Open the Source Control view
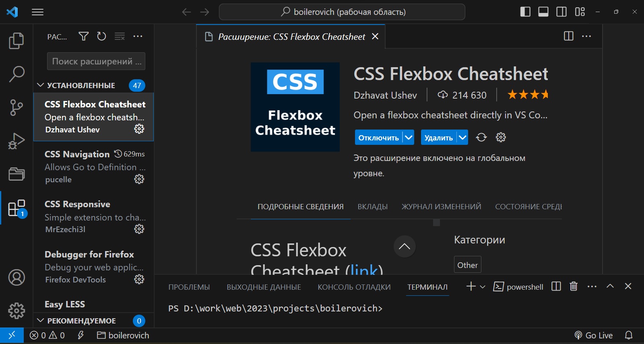This screenshot has height=344, width=644. click(17, 107)
